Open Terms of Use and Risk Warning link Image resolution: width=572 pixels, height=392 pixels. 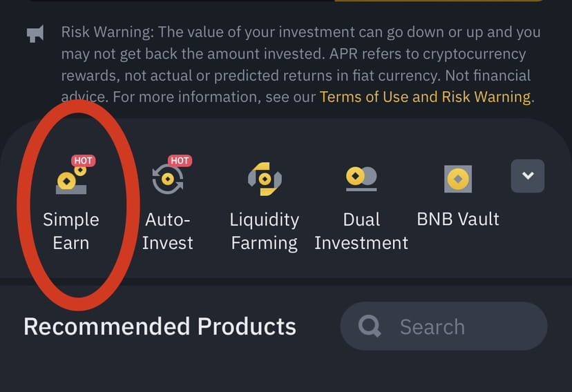(425, 97)
